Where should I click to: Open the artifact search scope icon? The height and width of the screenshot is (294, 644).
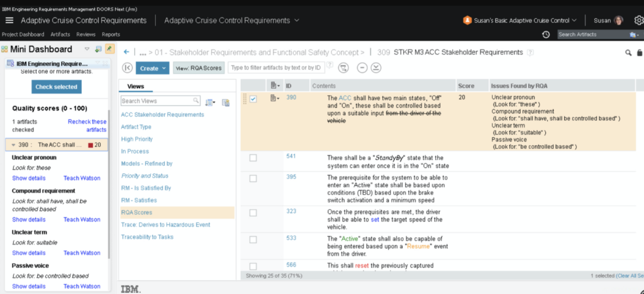[x=634, y=35]
